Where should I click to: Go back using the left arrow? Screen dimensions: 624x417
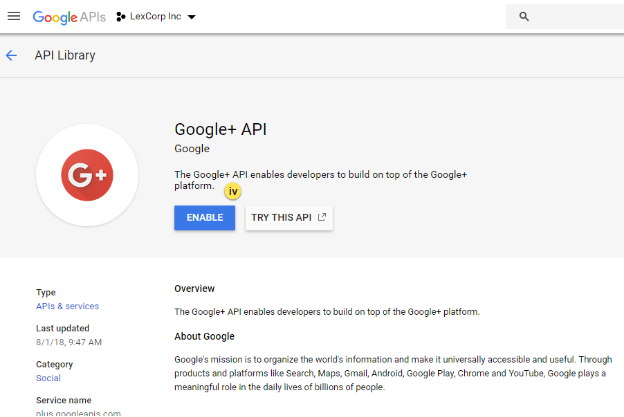pos(12,55)
